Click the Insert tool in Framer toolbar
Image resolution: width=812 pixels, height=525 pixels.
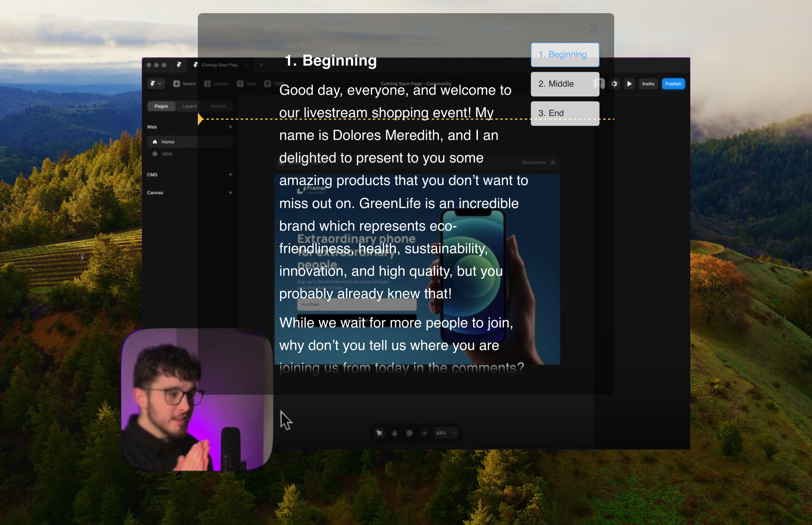point(184,84)
